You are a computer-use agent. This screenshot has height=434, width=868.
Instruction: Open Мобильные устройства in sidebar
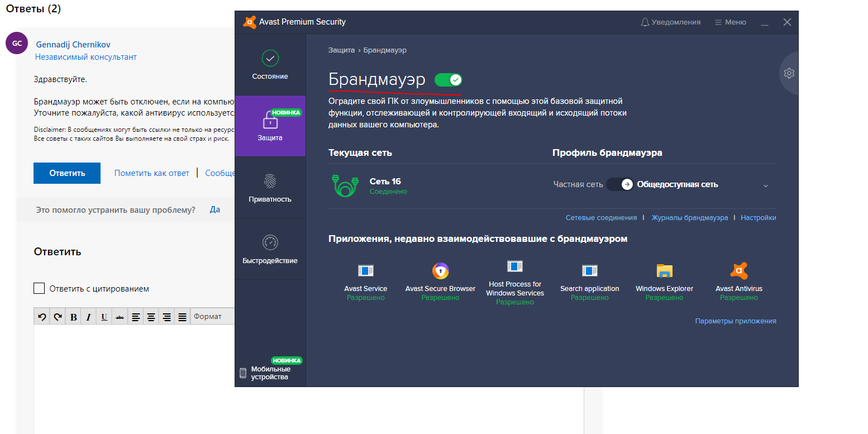270,373
